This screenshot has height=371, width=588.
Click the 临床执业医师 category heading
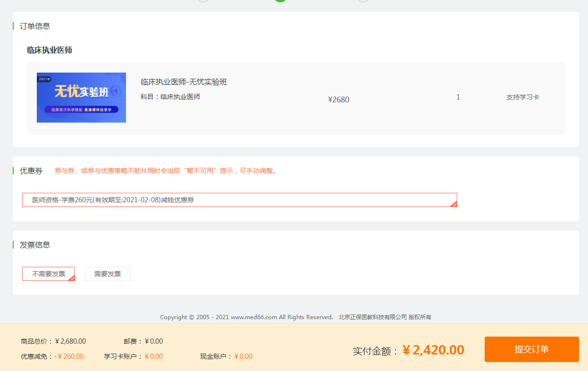pos(50,50)
